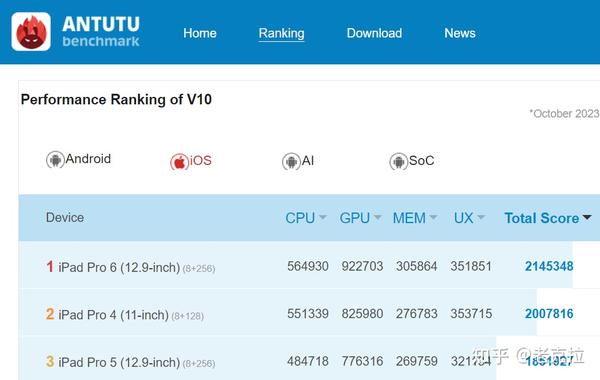Click GPU value 922703
The image size is (600, 380).
[362, 266]
